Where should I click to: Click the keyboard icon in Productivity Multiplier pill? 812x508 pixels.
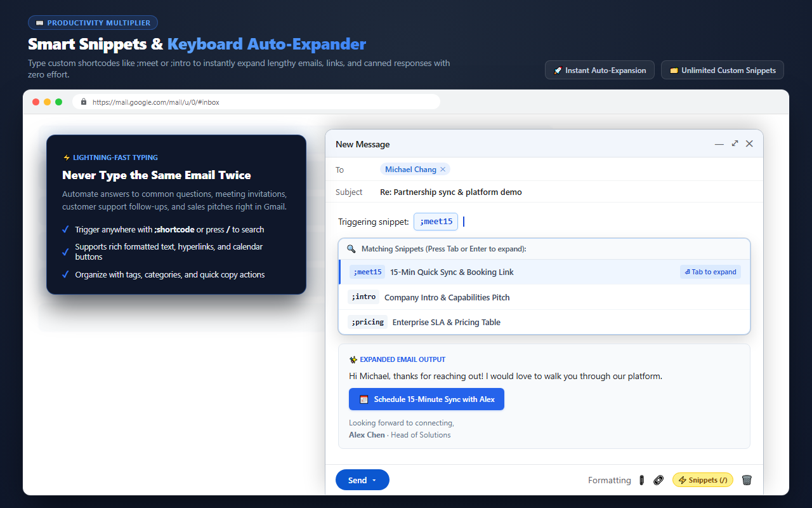(40, 23)
